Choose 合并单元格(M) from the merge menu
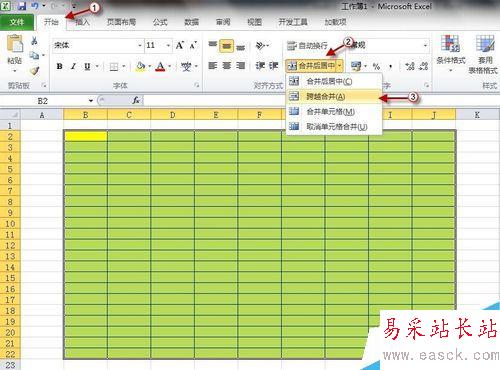 (x=334, y=112)
